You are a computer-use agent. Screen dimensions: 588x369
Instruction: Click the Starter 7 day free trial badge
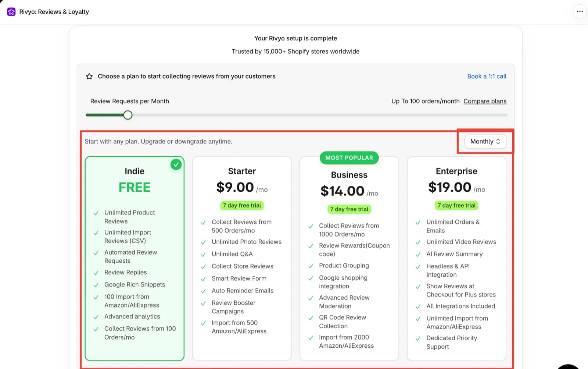tap(242, 205)
